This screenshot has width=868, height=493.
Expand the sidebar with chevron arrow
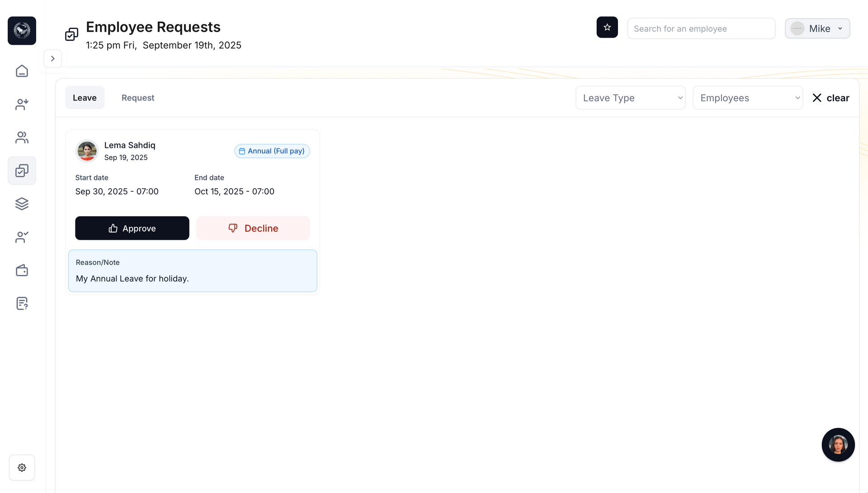click(x=52, y=58)
